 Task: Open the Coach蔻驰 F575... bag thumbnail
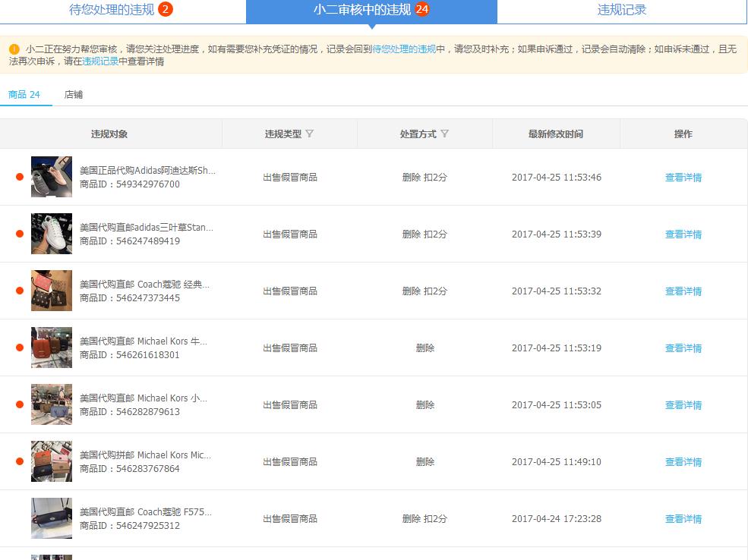coord(52,518)
